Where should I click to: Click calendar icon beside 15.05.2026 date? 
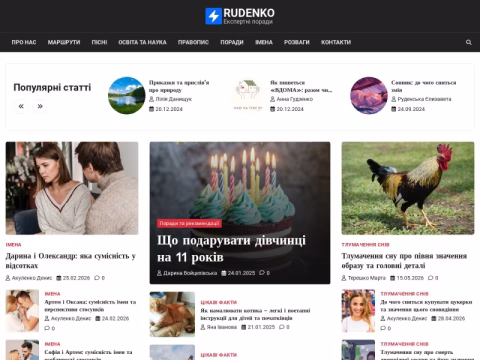click(x=393, y=278)
